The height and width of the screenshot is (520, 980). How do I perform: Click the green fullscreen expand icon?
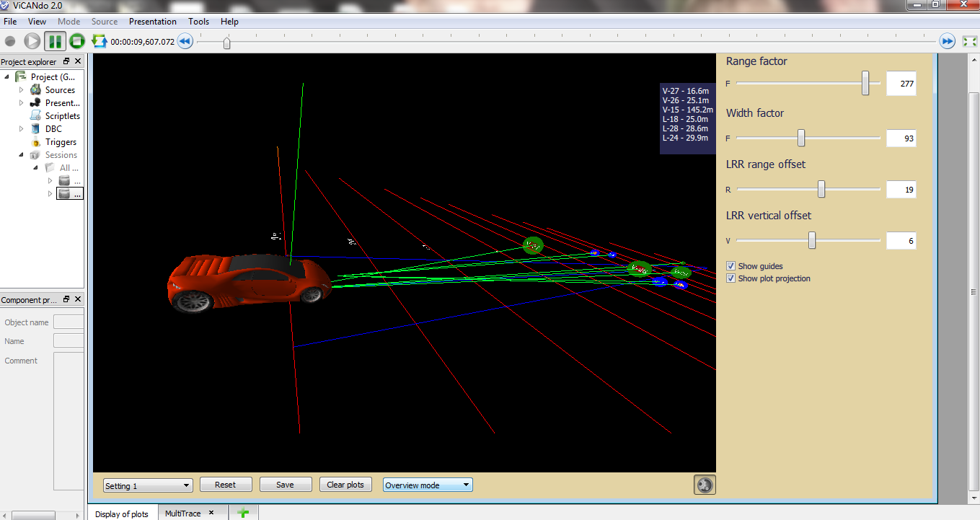pyautogui.click(x=969, y=42)
